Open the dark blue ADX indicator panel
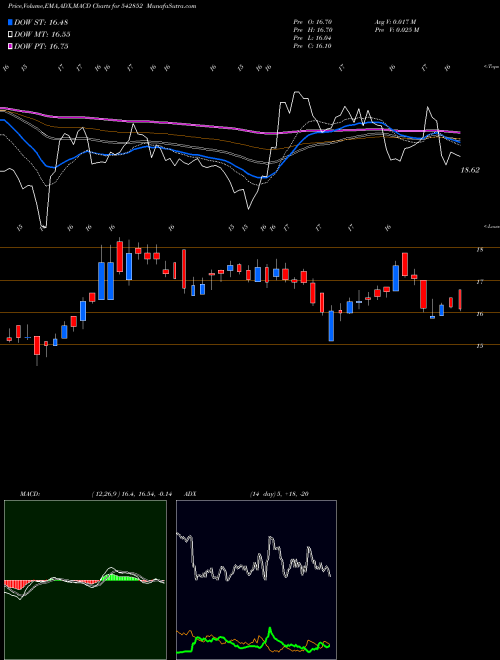Screen dimensions: 500x660 pyautogui.click(x=256, y=580)
